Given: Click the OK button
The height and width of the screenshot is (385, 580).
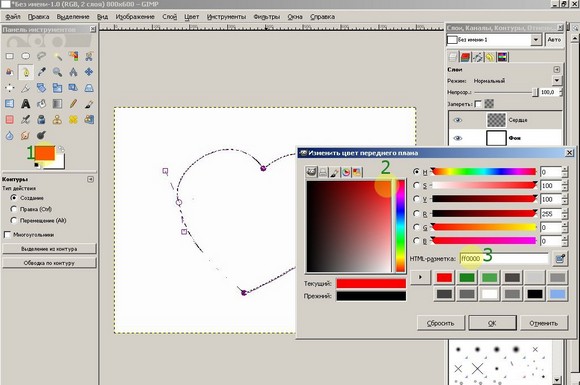Looking at the screenshot, I should 492,323.
